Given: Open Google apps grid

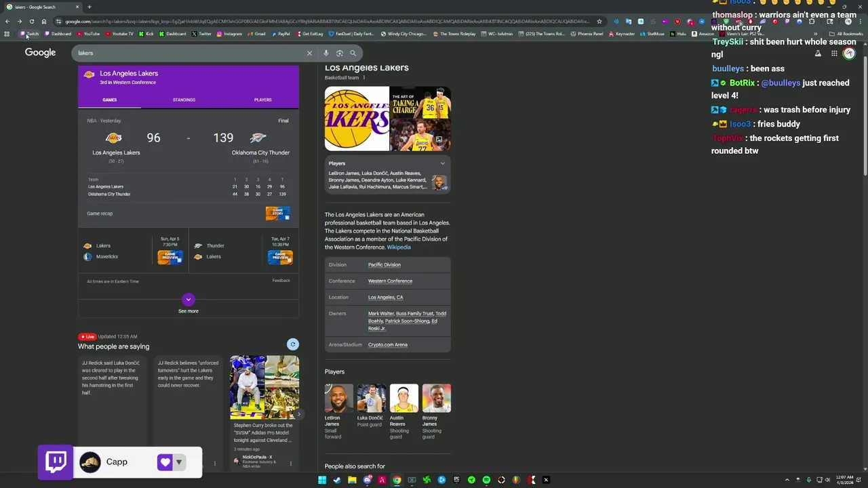Looking at the screenshot, I should 834,54.
